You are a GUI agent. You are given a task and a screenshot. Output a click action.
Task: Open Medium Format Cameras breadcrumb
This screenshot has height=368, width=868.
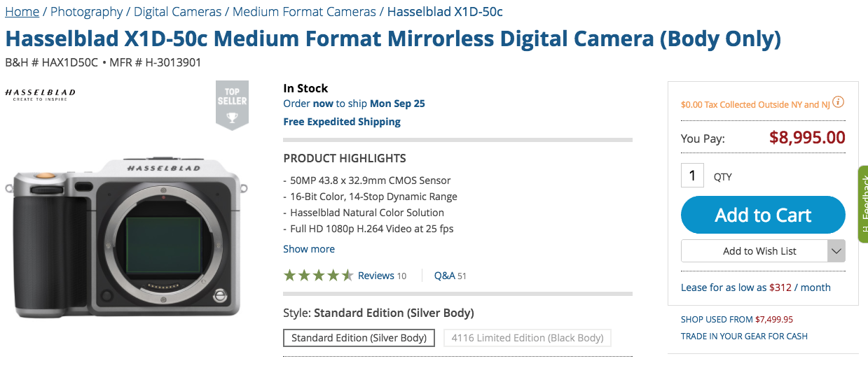tap(304, 11)
